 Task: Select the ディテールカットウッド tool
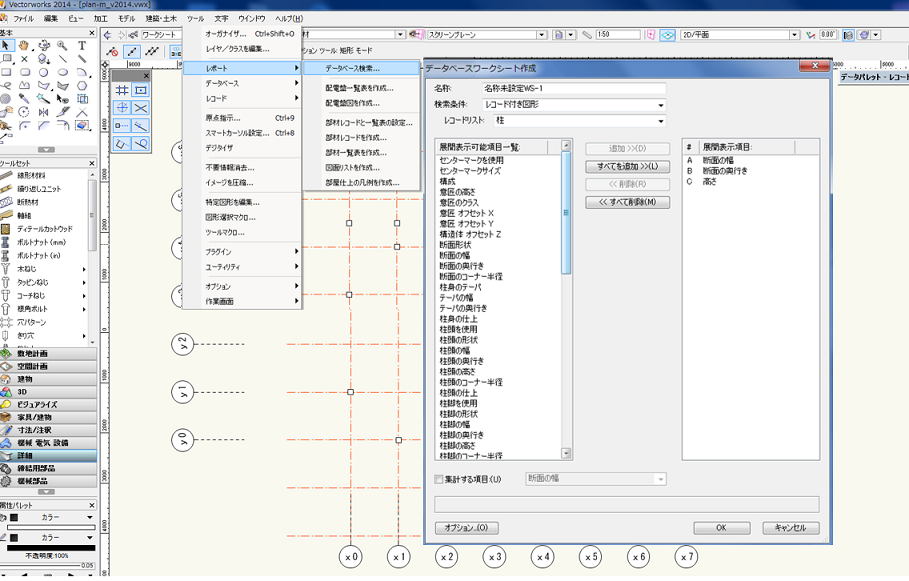coord(46,229)
